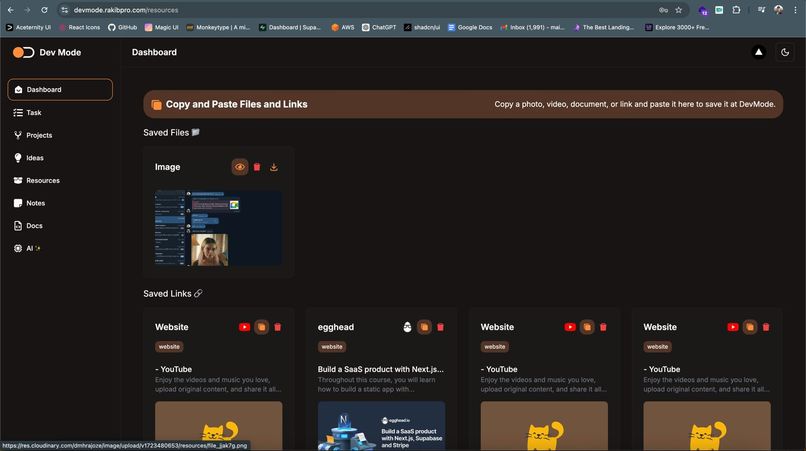Delete the first Website card

point(278,327)
